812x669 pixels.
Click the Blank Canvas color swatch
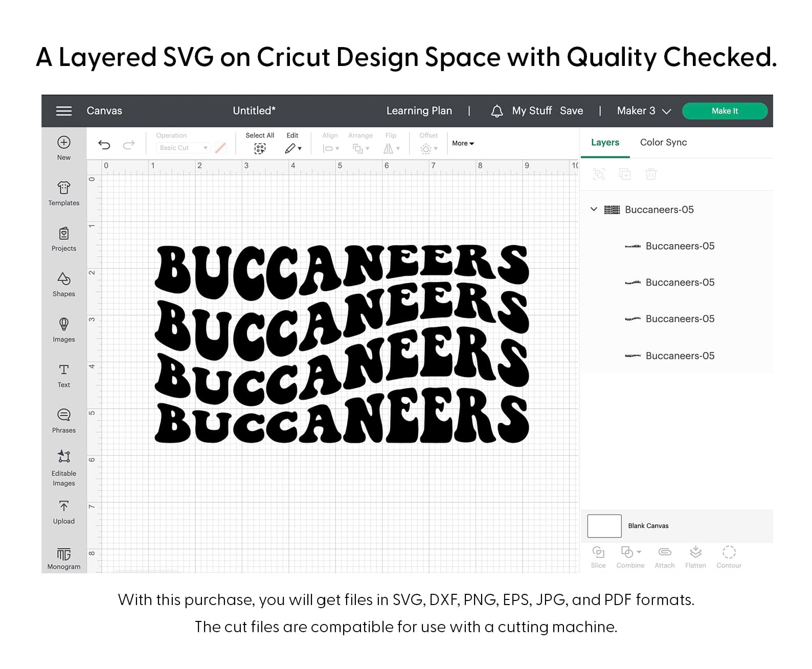click(x=604, y=526)
